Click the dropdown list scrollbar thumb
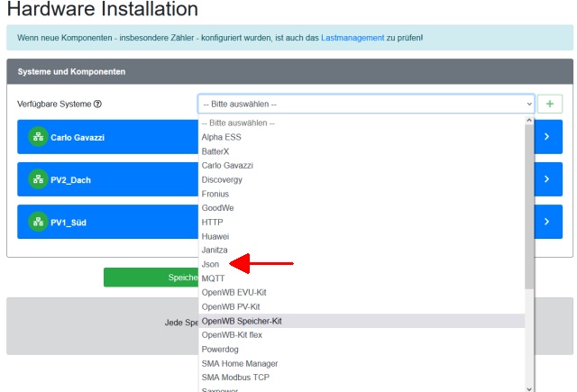This screenshot has width=577, height=392. click(529, 206)
